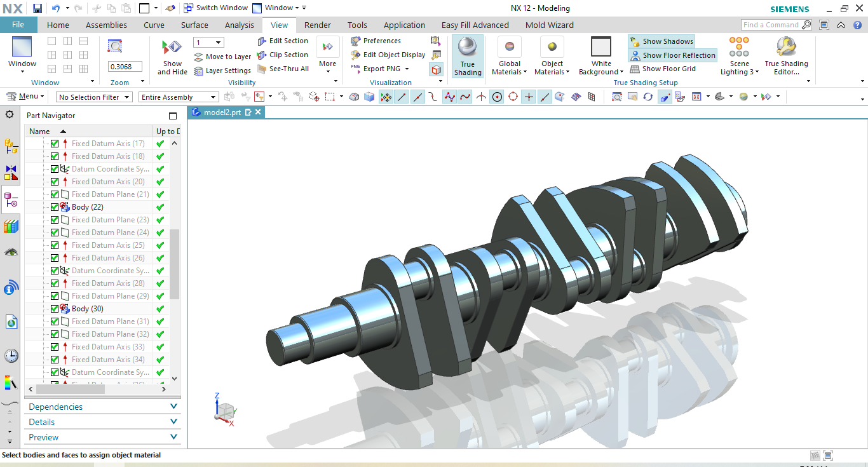This screenshot has height=467, width=868.
Task: Expand the Details panel
Action: pos(103,422)
